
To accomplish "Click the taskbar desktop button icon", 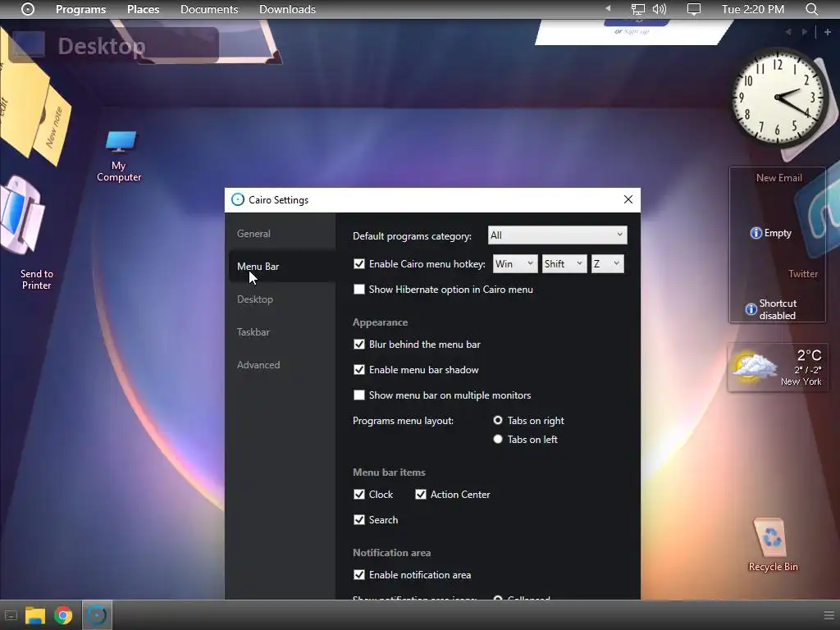I will pyautogui.click(x=11, y=615).
